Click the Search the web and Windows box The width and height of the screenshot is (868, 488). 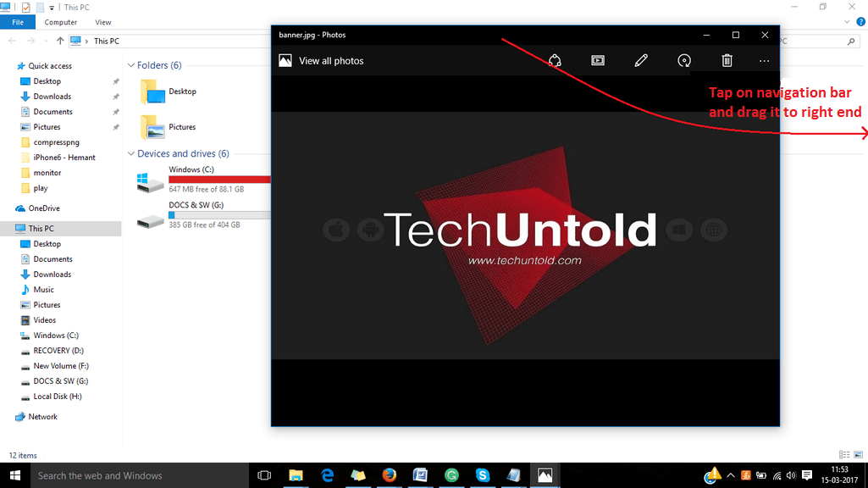(140, 475)
